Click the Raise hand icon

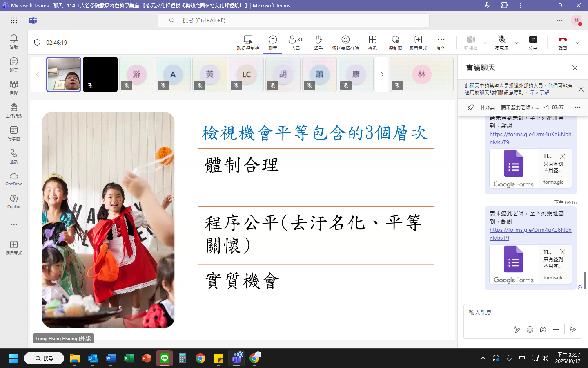pos(318,42)
